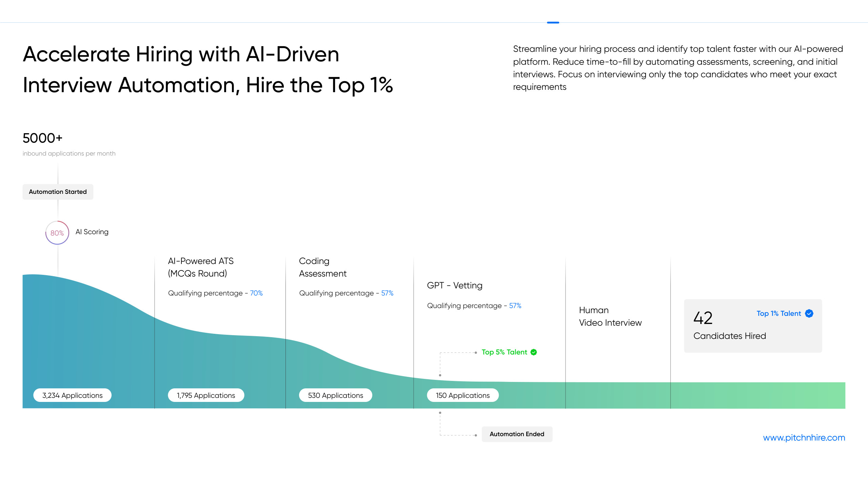Click the 5000+ figure
The image size is (868, 488).
click(x=43, y=138)
